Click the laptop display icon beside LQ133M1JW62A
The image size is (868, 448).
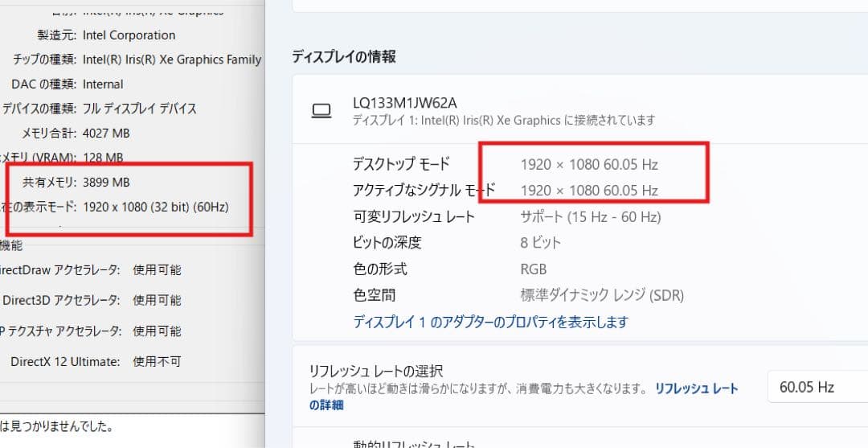[321, 111]
